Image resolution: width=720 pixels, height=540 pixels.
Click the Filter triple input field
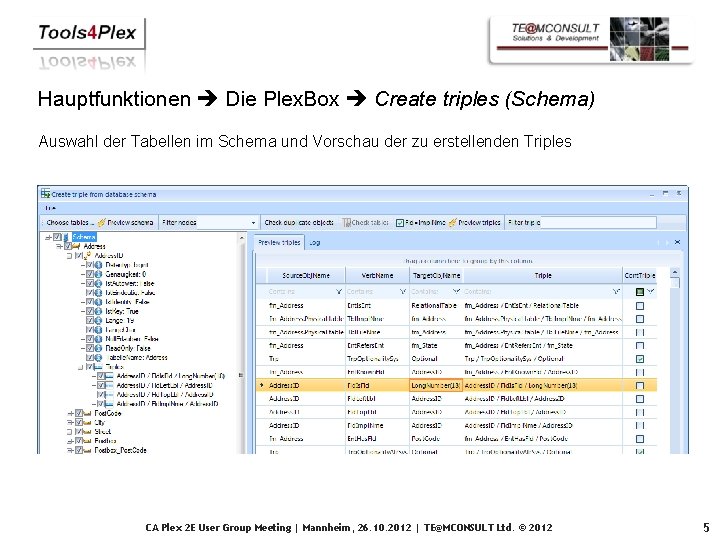(598, 223)
